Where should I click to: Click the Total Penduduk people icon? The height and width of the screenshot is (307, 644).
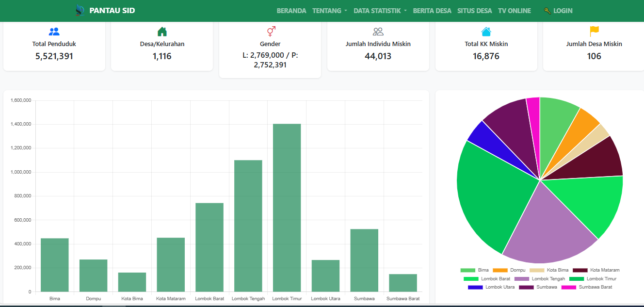coord(54,32)
